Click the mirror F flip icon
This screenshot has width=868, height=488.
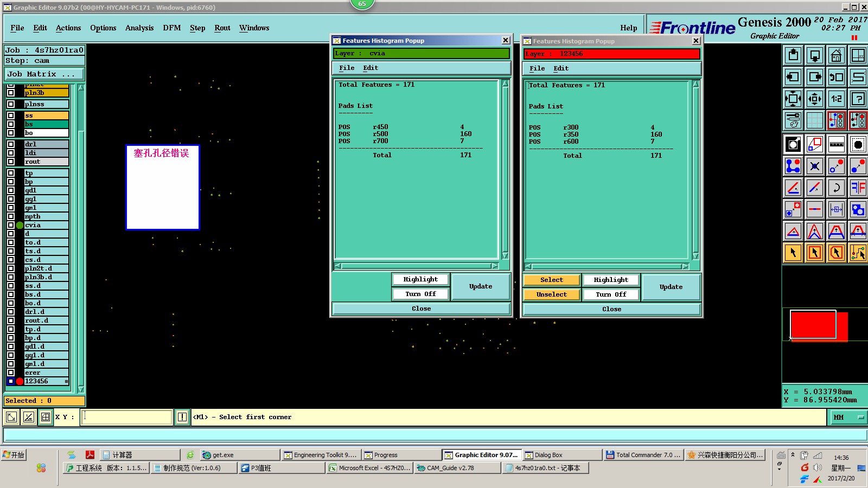coord(858,188)
